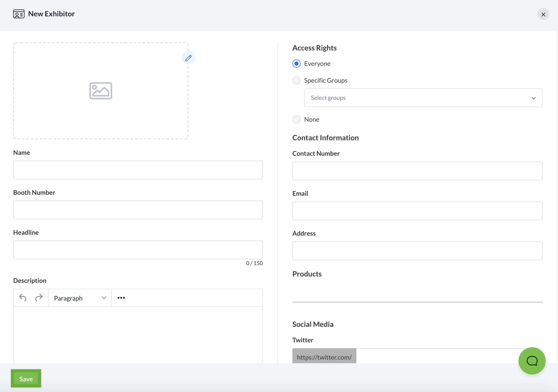Click the undo arrow in Description editor
The image size is (558, 392).
pyautogui.click(x=23, y=298)
